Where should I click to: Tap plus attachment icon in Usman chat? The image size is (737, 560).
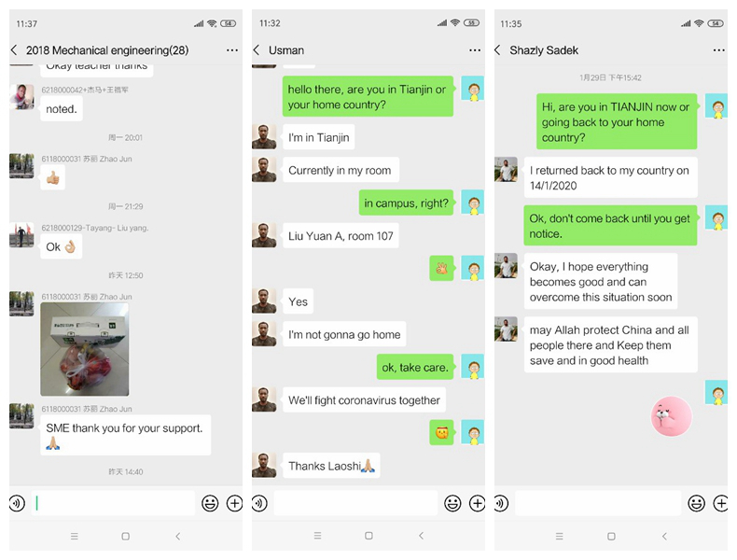(477, 503)
